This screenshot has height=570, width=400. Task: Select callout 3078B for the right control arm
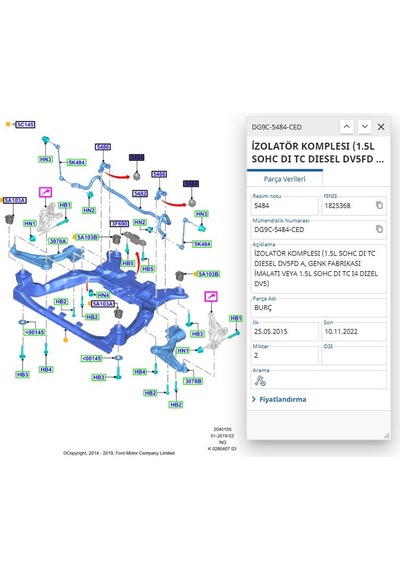point(193,381)
